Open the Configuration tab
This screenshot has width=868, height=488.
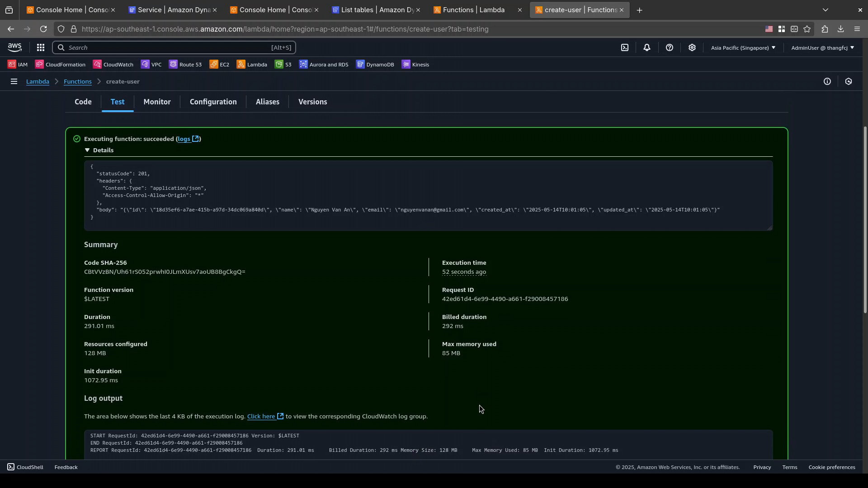tap(213, 102)
